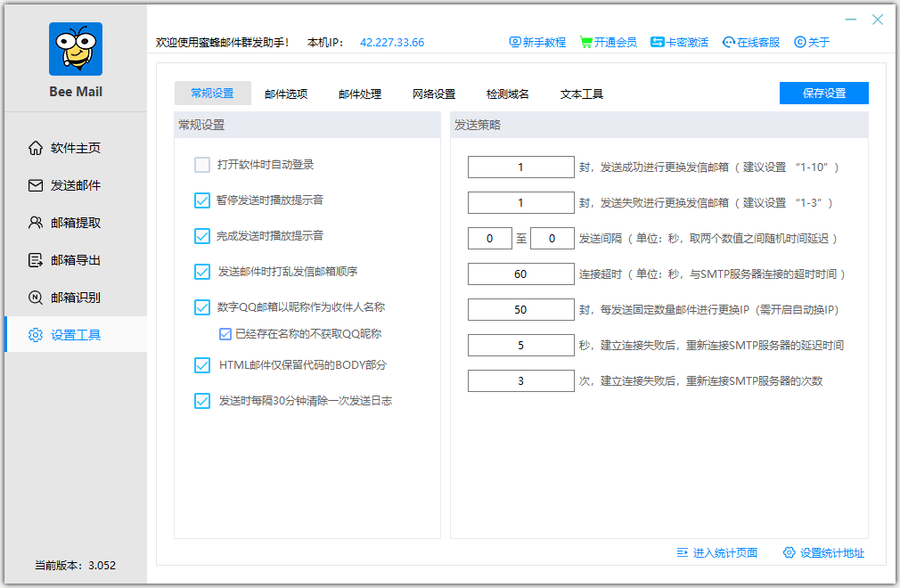900x588 pixels.
Task: Switch to the 邮件选项 tab
Action: coord(286,94)
